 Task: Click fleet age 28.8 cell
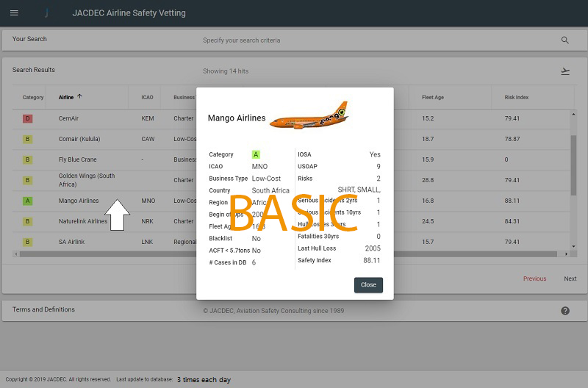(x=428, y=180)
